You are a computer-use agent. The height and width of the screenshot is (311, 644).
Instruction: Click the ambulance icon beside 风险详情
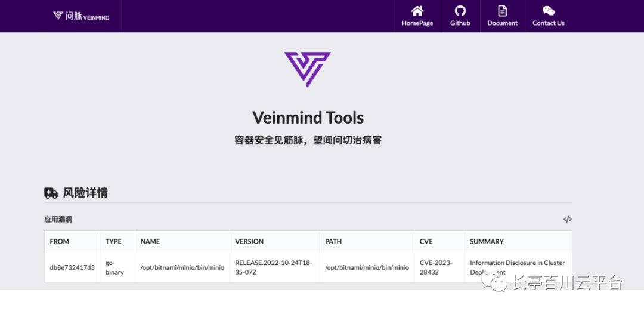coord(51,193)
